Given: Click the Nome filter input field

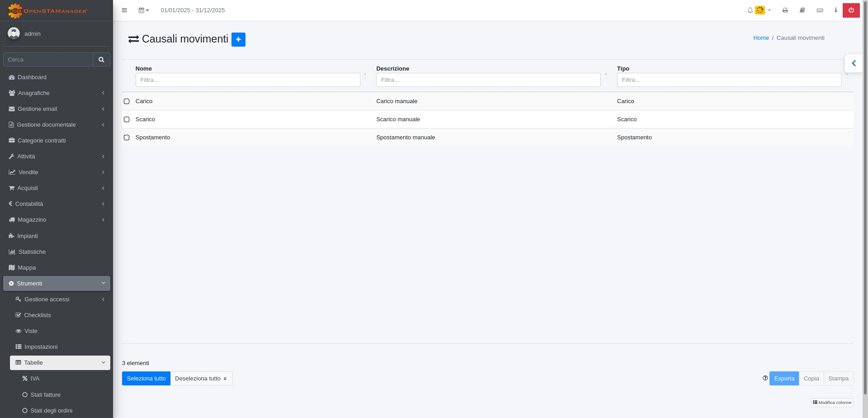Looking at the screenshot, I should point(248,80).
